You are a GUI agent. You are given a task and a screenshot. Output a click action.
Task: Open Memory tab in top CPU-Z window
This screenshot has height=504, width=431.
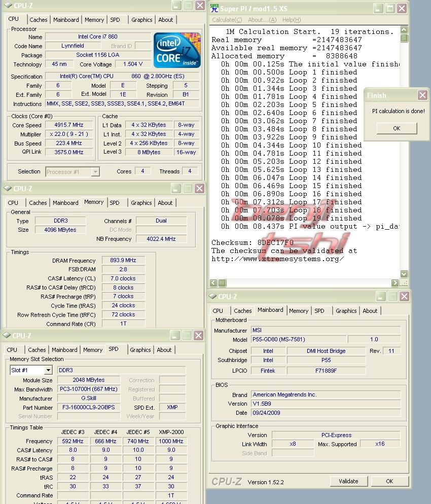pyautogui.click(x=94, y=20)
